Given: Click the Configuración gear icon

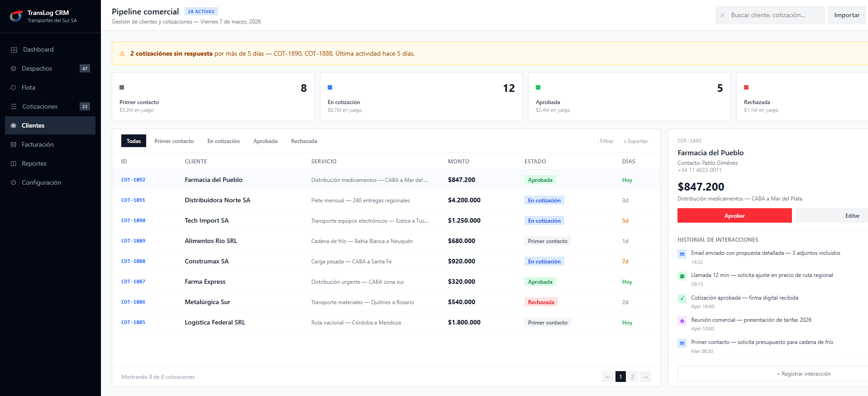Looking at the screenshot, I should pyautogui.click(x=14, y=183).
